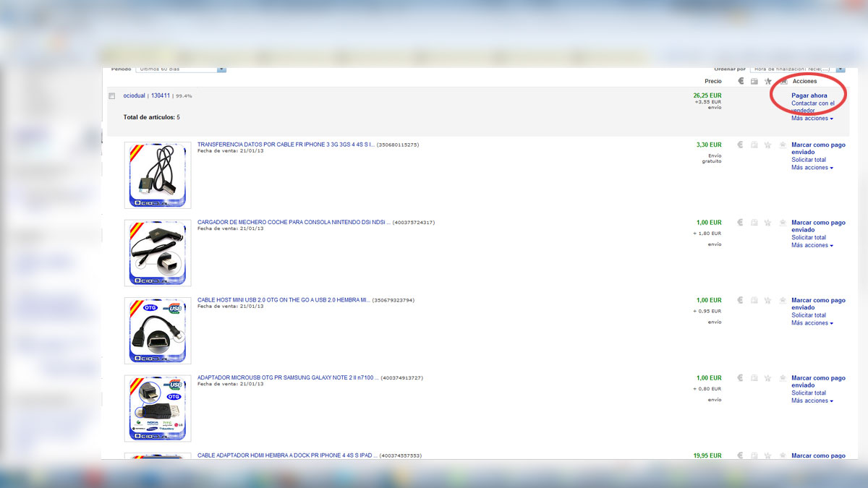
Task: Open the iPhone data cable product thumbnail
Action: (x=158, y=175)
